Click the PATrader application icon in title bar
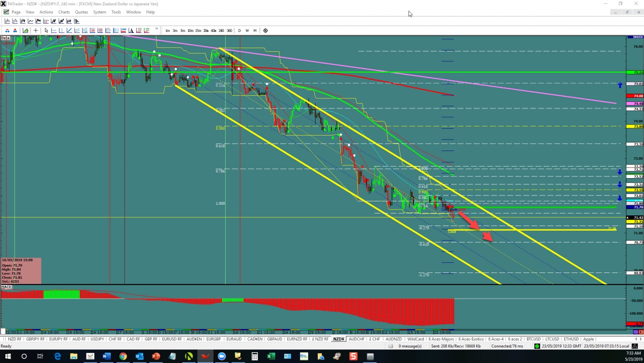Viewport: 644px width, 363px height. tap(3, 3)
